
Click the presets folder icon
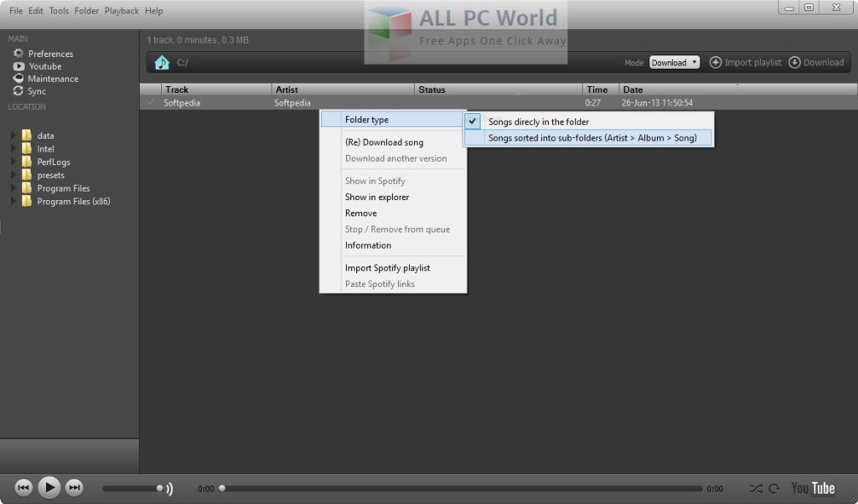coord(26,174)
